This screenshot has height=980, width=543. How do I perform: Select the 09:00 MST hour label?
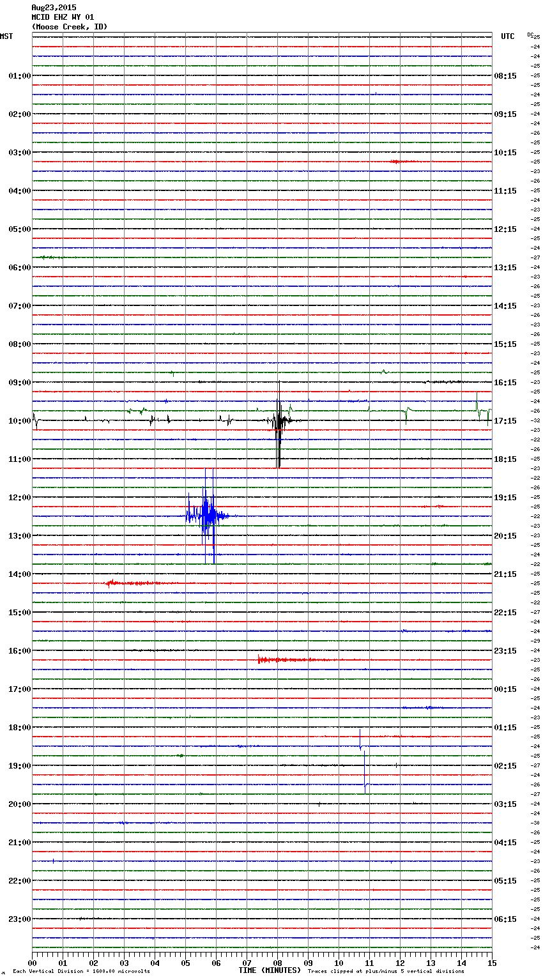coord(19,383)
